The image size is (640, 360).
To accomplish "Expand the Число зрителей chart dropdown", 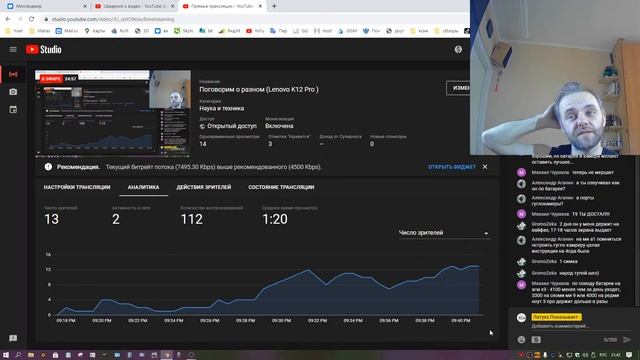I will (x=444, y=233).
